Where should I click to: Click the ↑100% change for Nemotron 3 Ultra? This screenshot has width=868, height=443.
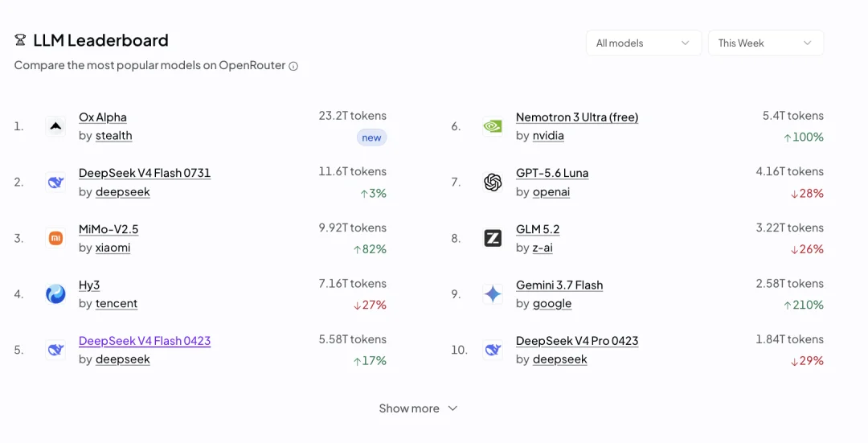tap(803, 137)
